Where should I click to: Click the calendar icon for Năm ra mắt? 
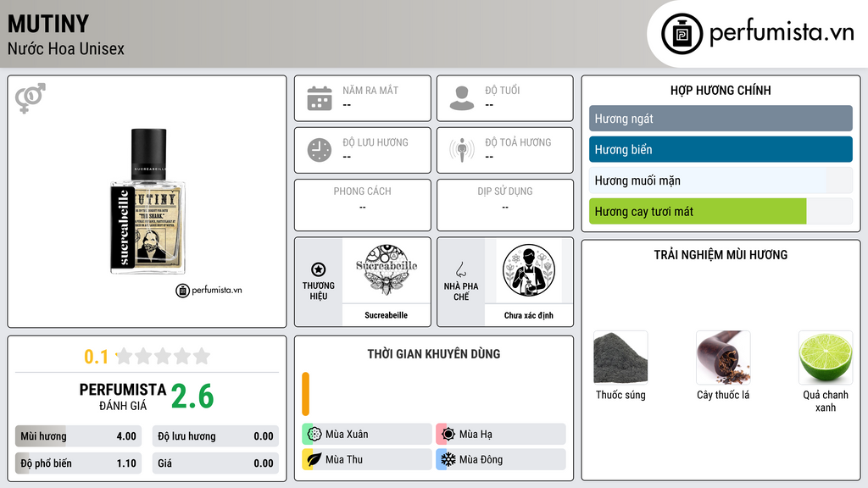pyautogui.click(x=320, y=98)
